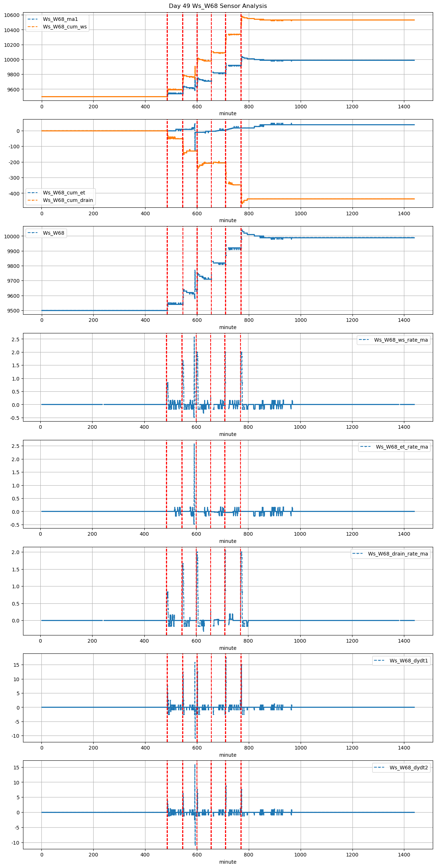The width and height of the screenshot is (436, 868).
Task: Click the Ws_W68_ws_rate_ma legend entry
Action: (x=401, y=340)
